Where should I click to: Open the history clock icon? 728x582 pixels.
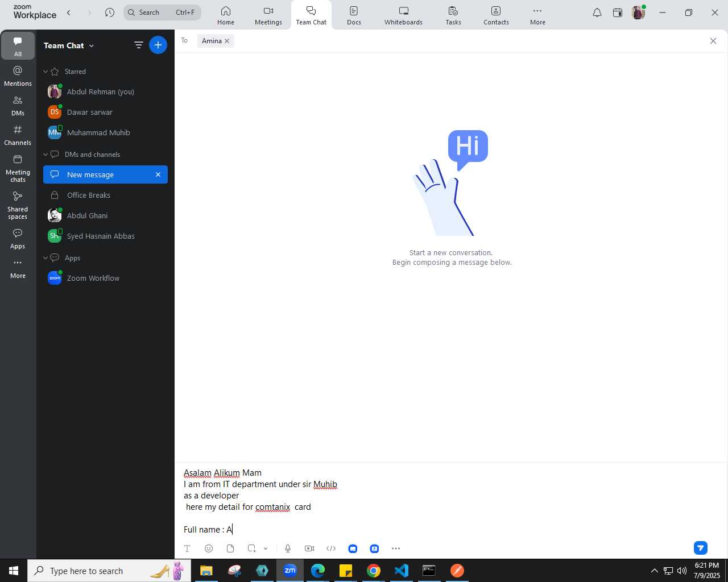[110, 13]
